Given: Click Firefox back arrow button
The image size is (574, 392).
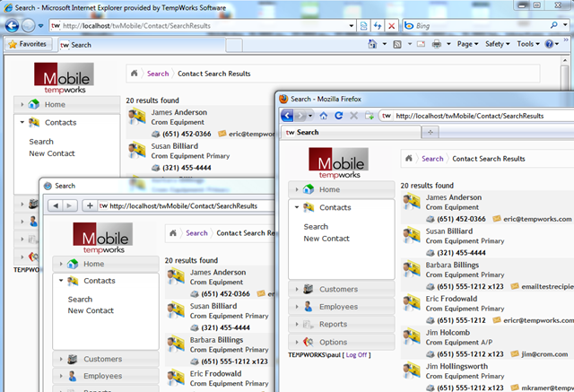Looking at the screenshot, I should [287, 116].
